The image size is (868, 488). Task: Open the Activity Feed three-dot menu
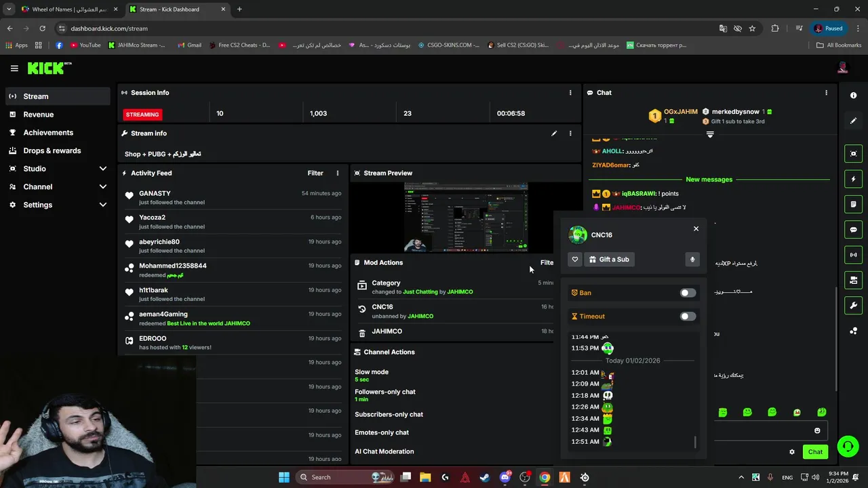point(338,173)
